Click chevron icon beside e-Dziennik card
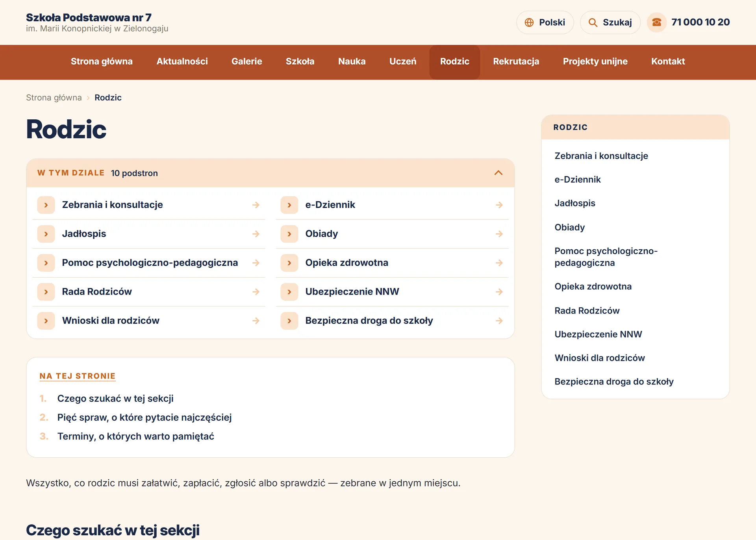 coord(289,205)
